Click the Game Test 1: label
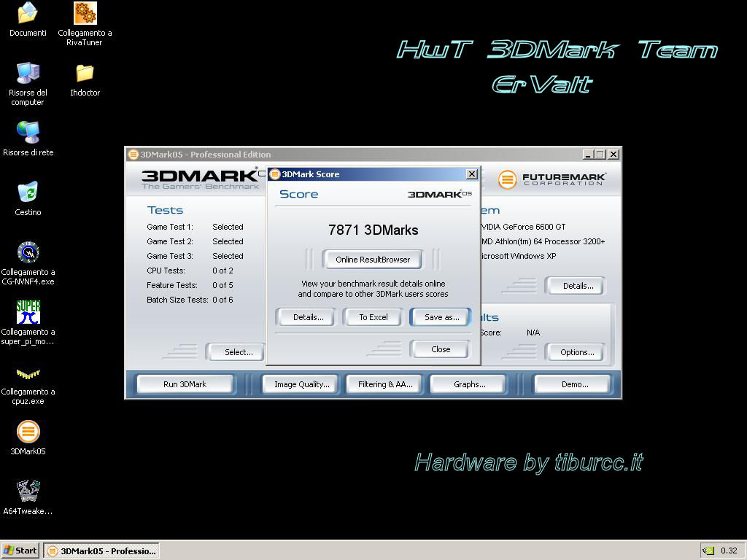 tap(170, 227)
